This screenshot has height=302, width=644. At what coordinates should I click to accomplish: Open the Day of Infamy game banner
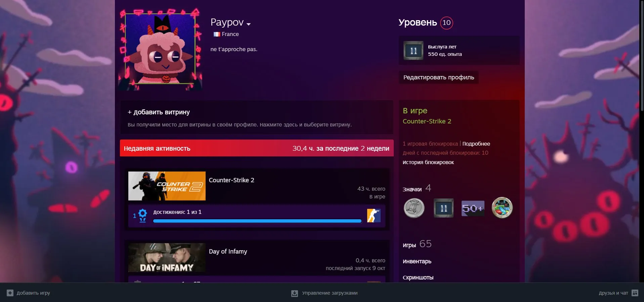coord(167,258)
